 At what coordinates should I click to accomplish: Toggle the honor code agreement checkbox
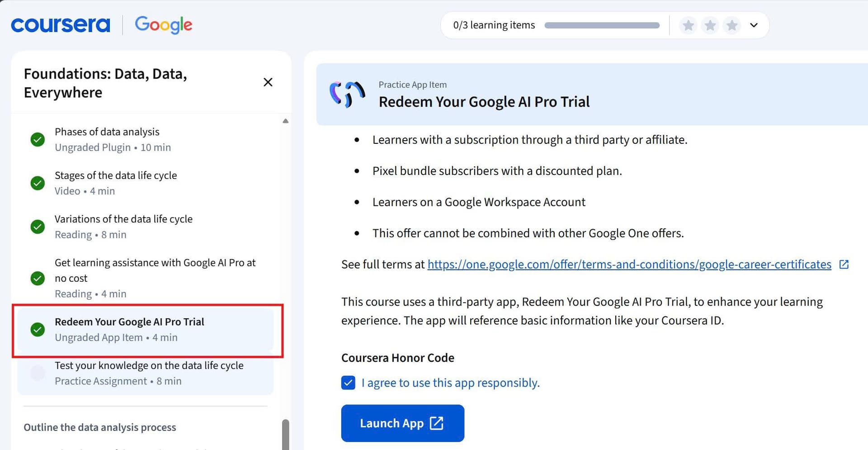348,383
